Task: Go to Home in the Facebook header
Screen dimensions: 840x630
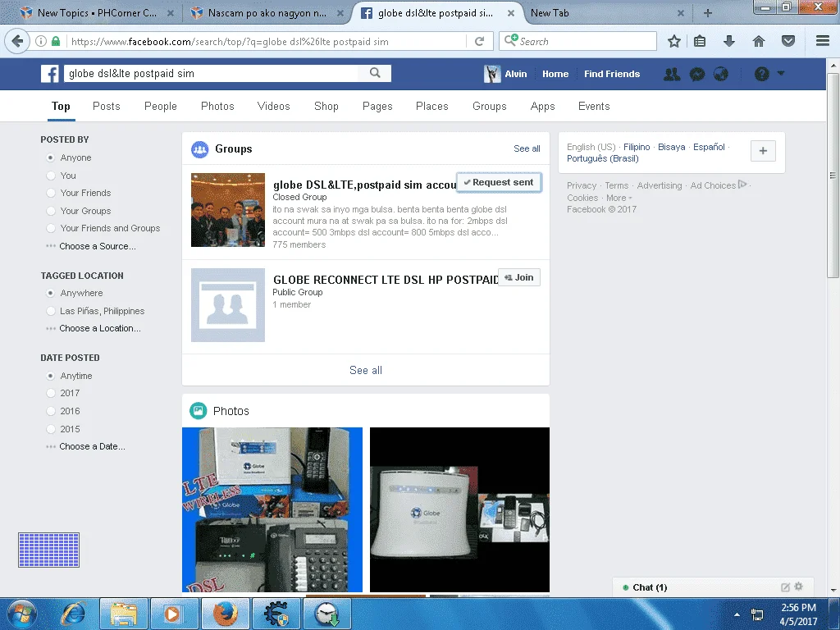Action: tap(555, 74)
